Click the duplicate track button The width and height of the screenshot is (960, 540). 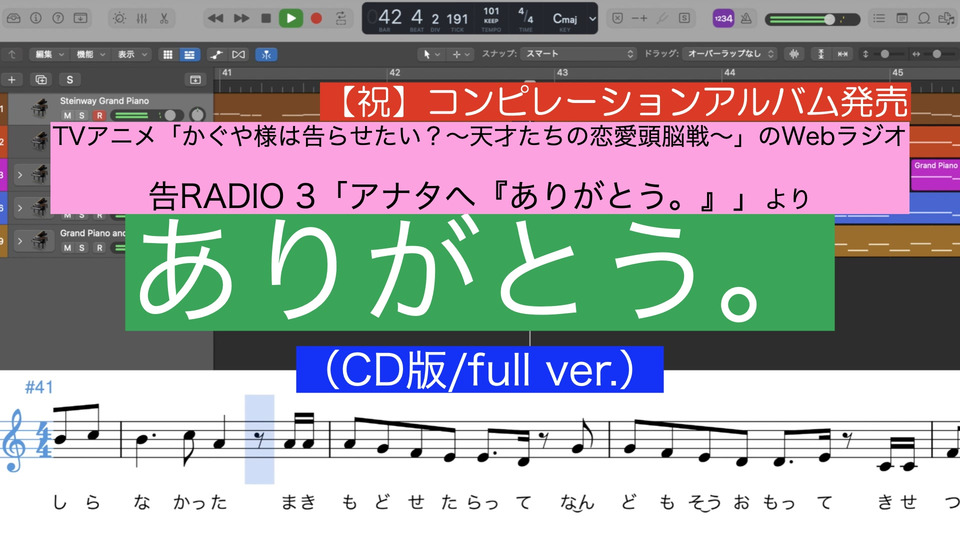[41, 80]
